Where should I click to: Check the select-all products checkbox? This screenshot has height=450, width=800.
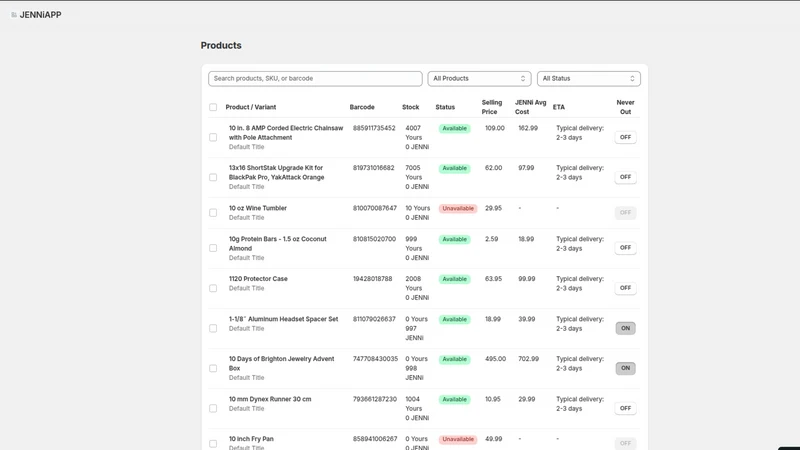point(213,107)
